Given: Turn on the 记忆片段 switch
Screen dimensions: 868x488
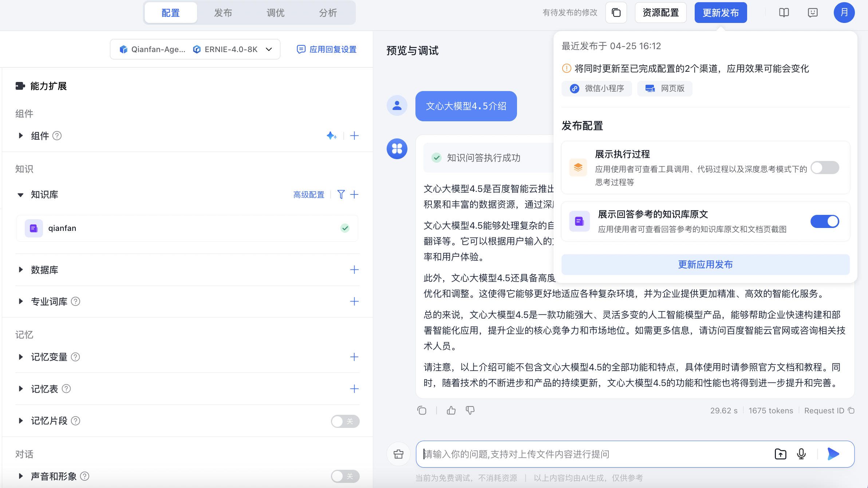Looking at the screenshot, I should point(345,421).
